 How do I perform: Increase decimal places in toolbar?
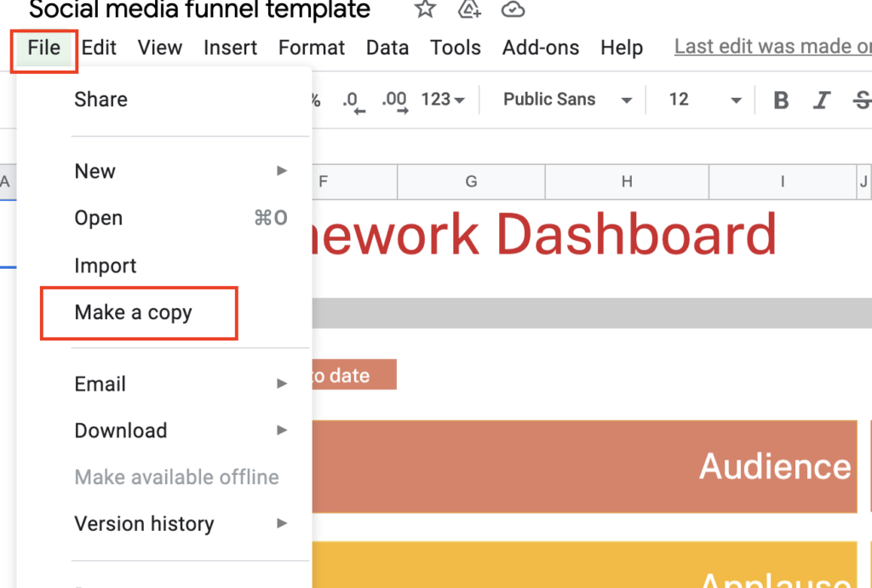pos(394,100)
